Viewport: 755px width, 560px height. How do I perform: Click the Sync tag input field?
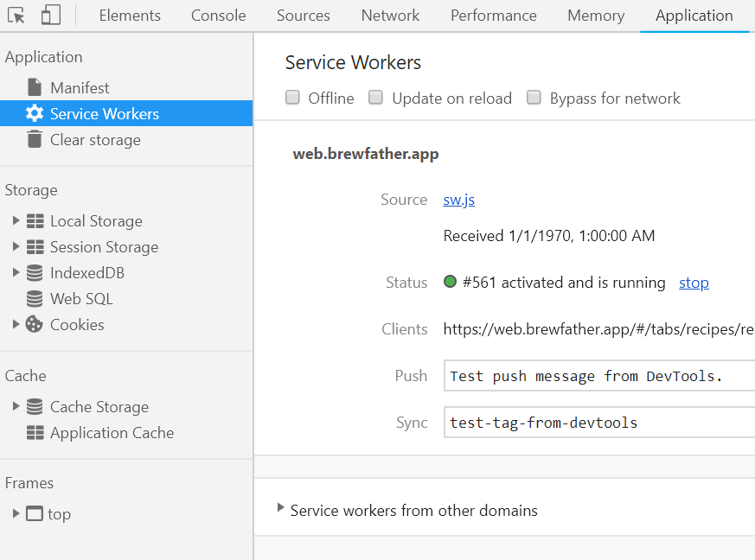(599, 423)
